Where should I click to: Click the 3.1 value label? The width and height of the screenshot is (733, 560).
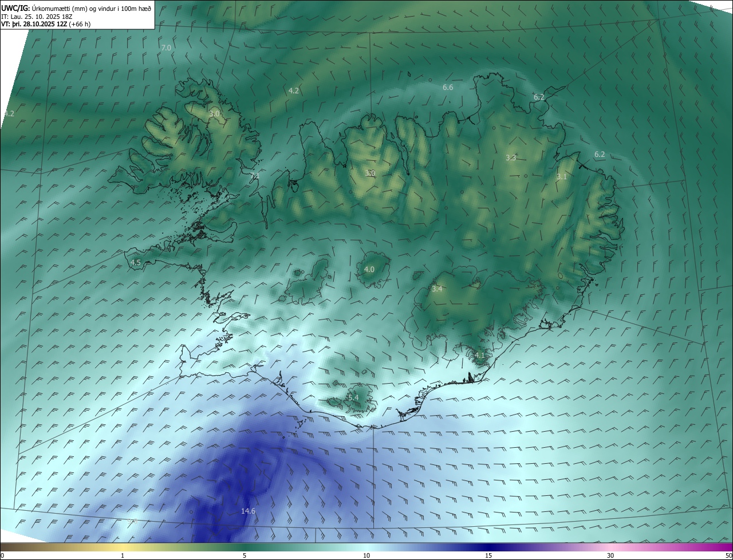coord(561,177)
